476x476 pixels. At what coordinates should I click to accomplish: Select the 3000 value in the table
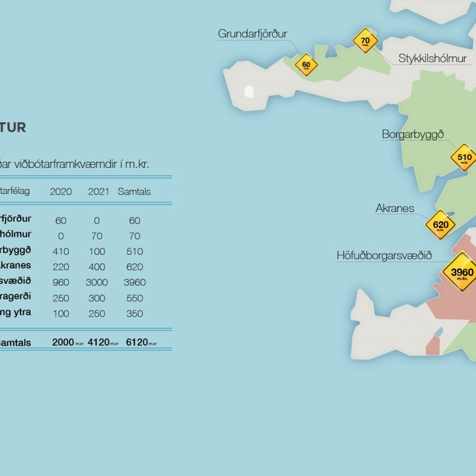click(97, 283)
